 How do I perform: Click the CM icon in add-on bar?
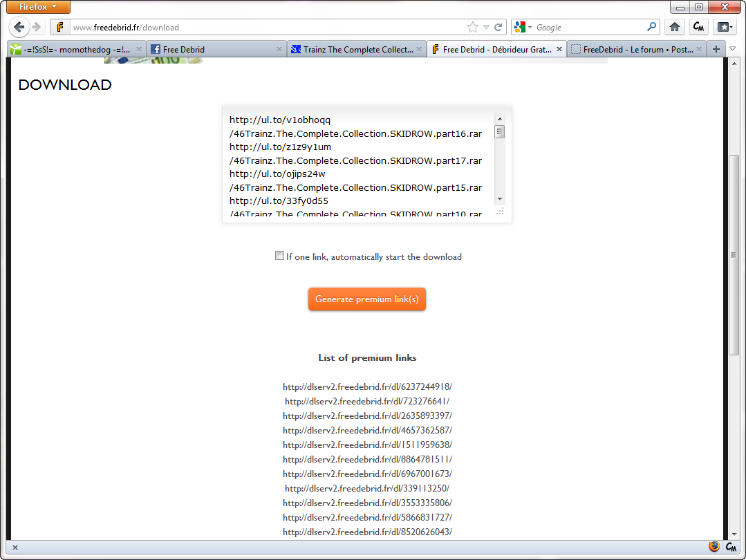point(731,547)
